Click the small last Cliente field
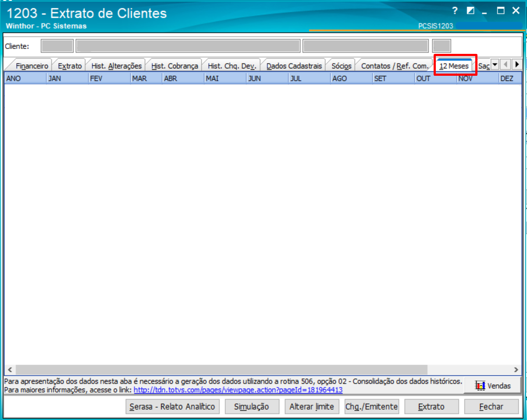This screenshot has width=527, height=420. point(442,46)
